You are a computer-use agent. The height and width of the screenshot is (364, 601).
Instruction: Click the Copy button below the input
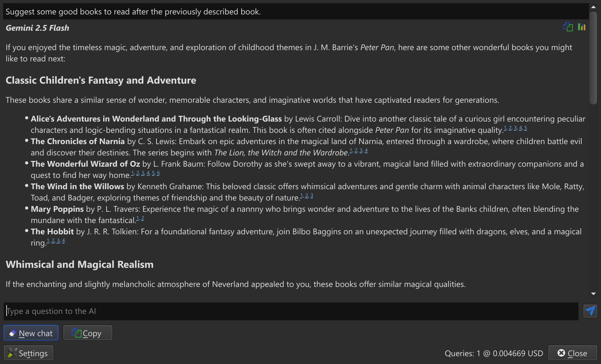88,333
